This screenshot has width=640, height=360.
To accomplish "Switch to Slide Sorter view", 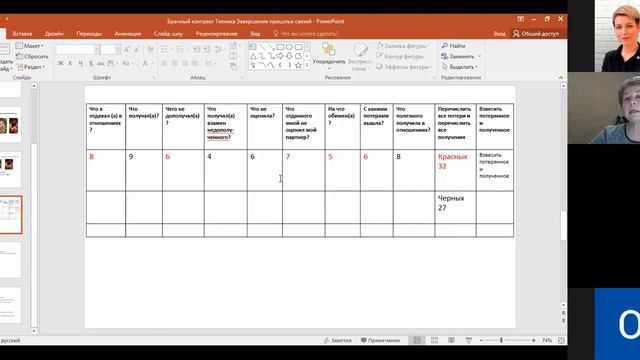I will (x=434, y=340).
